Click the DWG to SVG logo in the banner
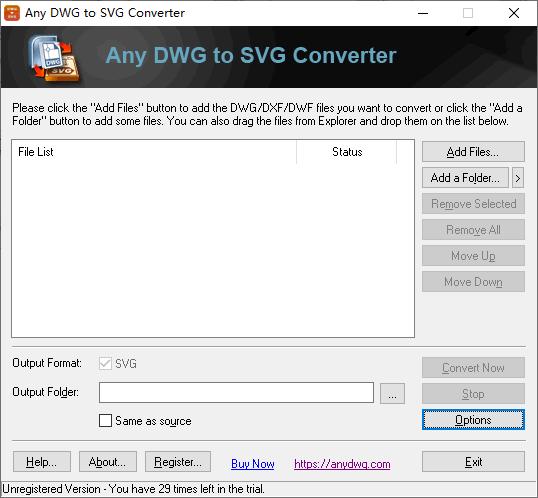This screenshot has width=538, height=498. point(55,59)
